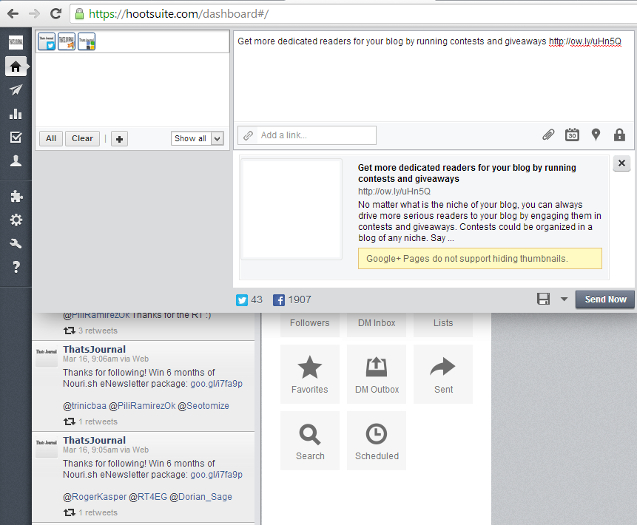Open the Publisher paper plane icon
Image resolution: width=637 pixels, height=525 pixels.
[x=16, y=90]
